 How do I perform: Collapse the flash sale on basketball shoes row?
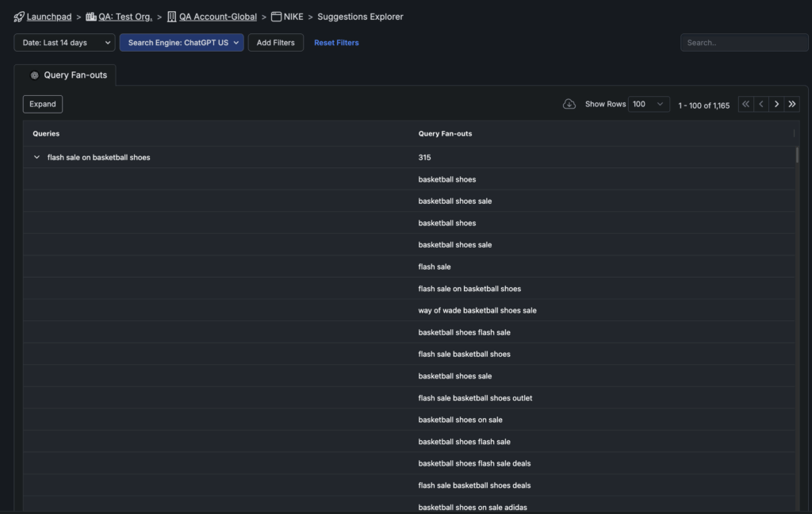click(36, 157)
